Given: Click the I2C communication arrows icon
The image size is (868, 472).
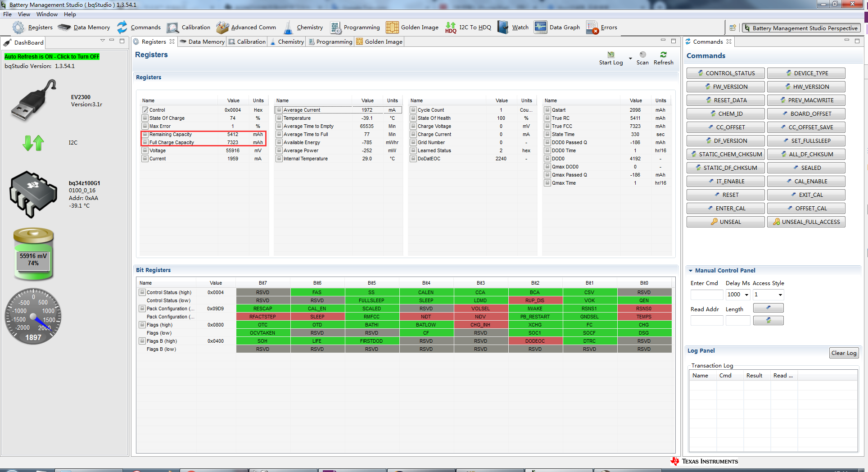Looking at the screenshot, I should click(x=33, y=143).
